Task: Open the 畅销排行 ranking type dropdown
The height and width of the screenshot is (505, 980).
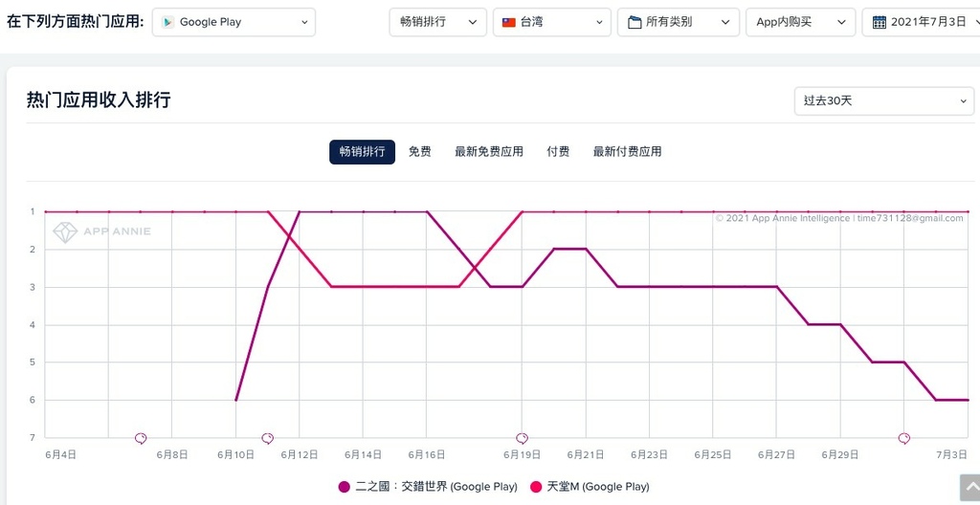Action: click(438, 22)
